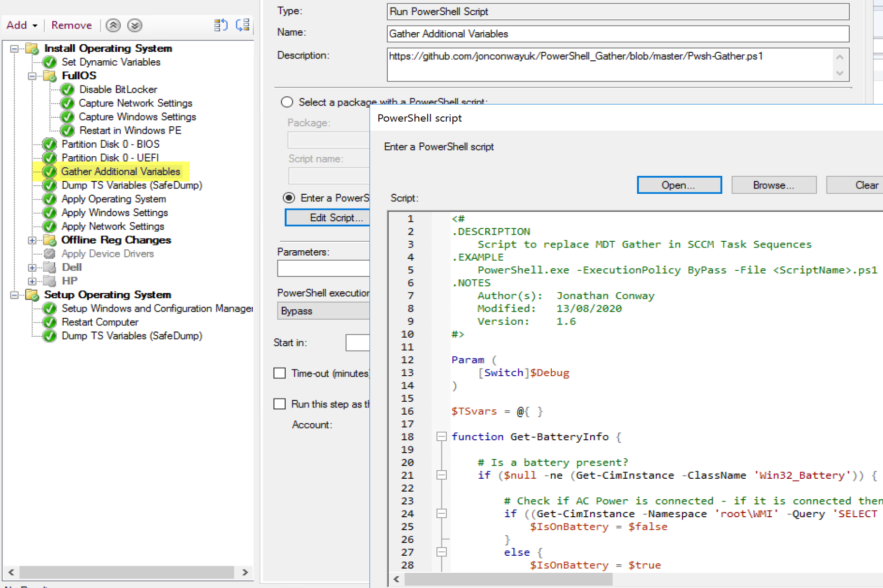This screenshot has height=588, width=883.
Task: Click Remove in the task sequence toolbar
Action: pyautogui.click(x=71, y=25)
